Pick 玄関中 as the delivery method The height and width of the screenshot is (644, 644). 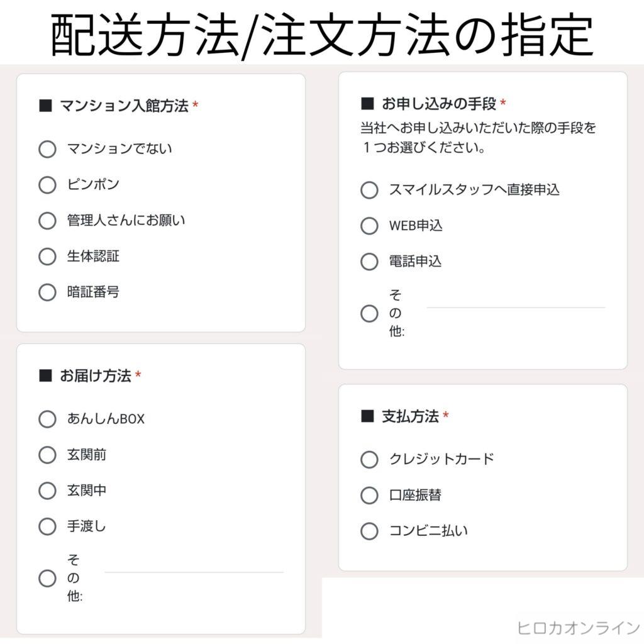(x=48, y=491)
